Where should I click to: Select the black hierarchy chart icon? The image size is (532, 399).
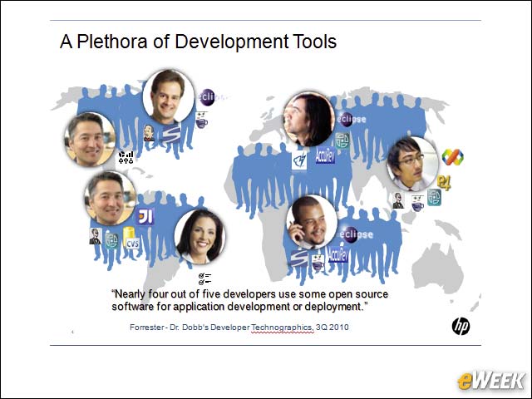(x=126, y=158)
